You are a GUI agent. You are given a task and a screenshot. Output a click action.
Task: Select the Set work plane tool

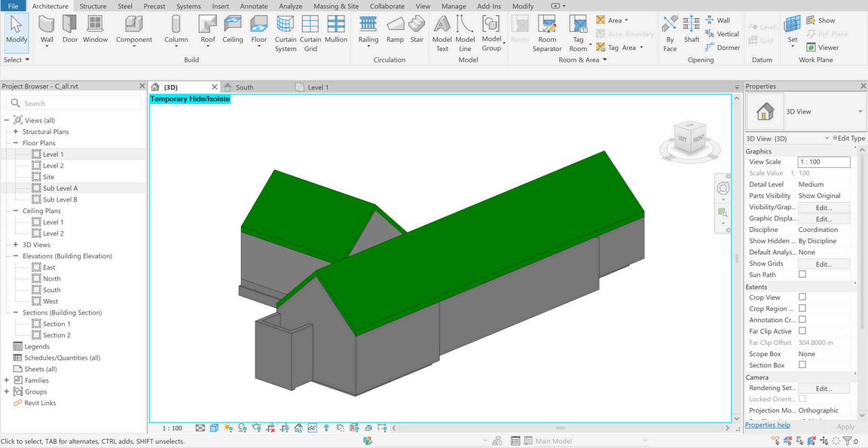coord(793,30)
